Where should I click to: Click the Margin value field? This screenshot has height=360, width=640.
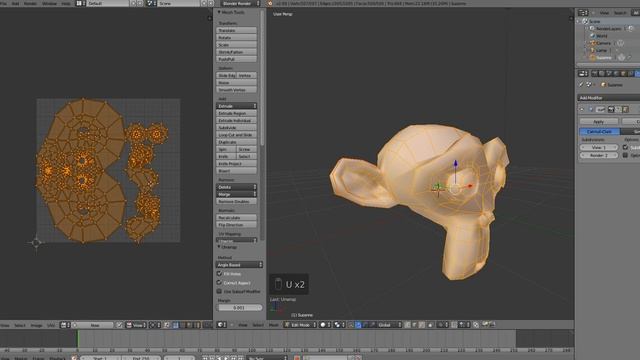[x=239, y=308]
